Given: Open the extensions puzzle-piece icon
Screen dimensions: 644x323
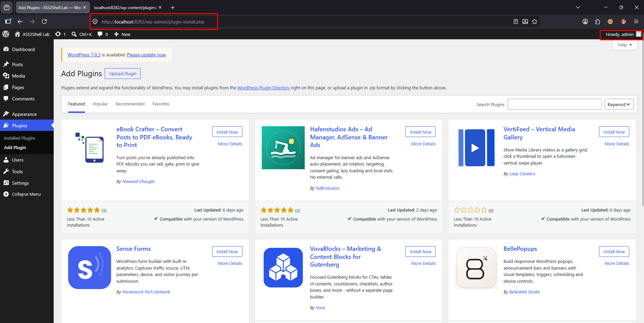Looking at the screenshot, I should (598, 21).
